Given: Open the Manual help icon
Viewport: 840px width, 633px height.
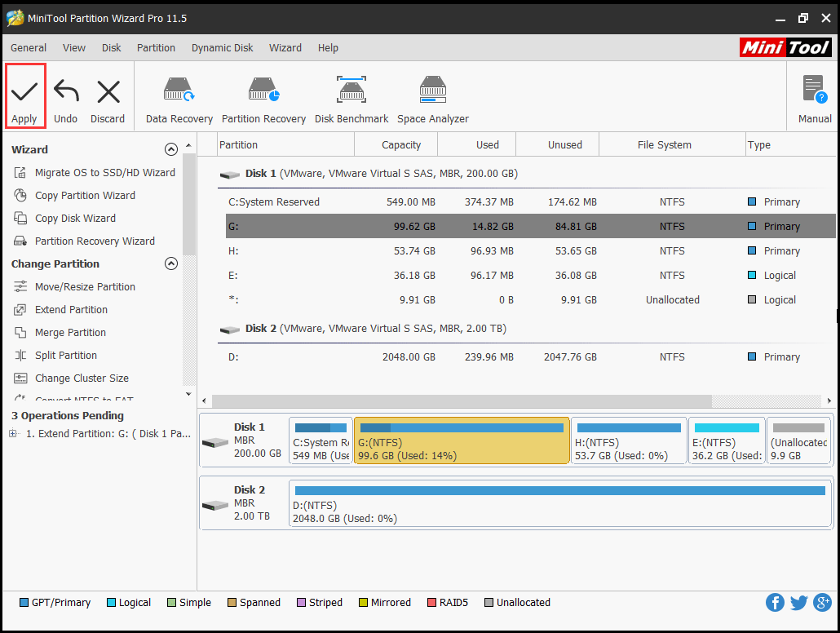Looking at the screenshot, I should (x=814, y=91).
